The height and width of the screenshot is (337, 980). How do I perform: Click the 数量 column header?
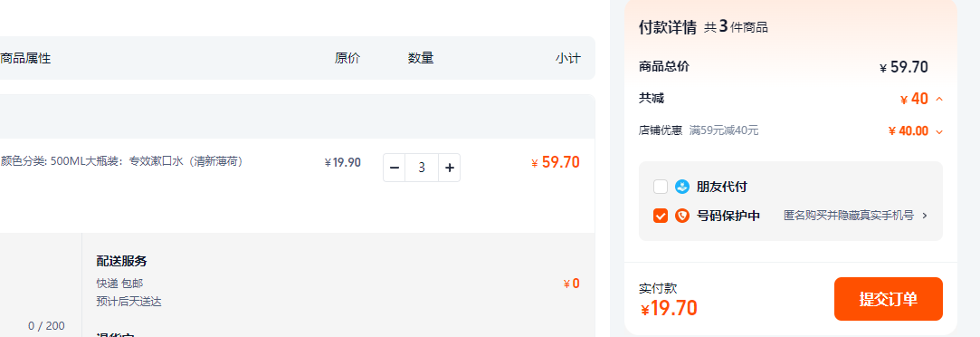pos(421,58)
